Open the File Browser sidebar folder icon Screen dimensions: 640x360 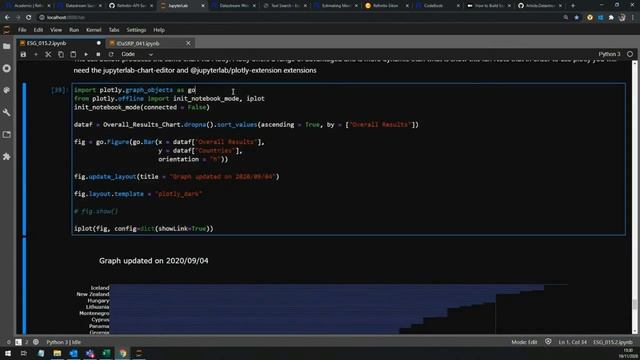pyautogui.click(x=7, y=47)
